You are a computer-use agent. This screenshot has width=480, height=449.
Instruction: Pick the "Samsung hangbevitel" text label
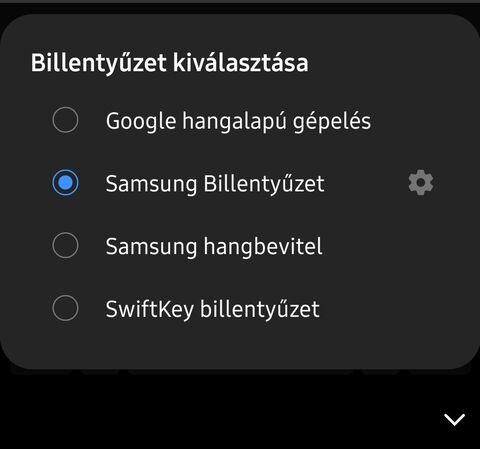pyautogui.click(x=214, y=247)
